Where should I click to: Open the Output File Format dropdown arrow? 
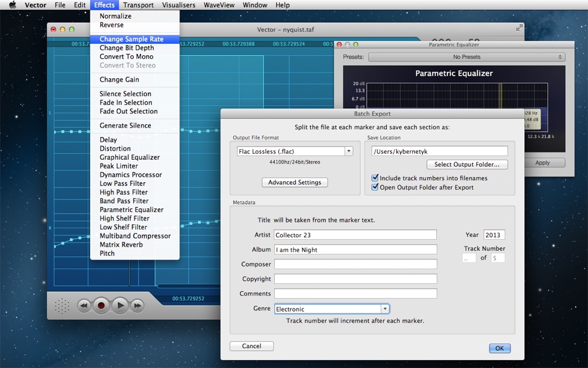(x=348, y=151)
